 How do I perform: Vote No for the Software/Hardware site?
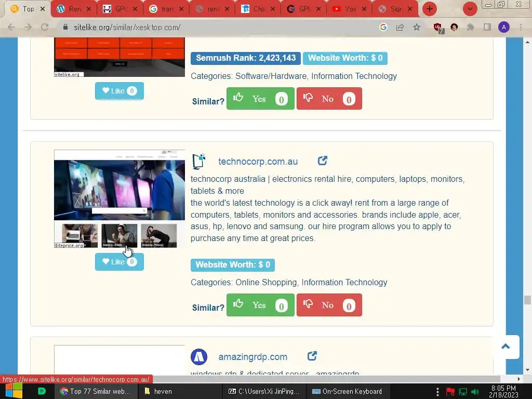(329, 99)
